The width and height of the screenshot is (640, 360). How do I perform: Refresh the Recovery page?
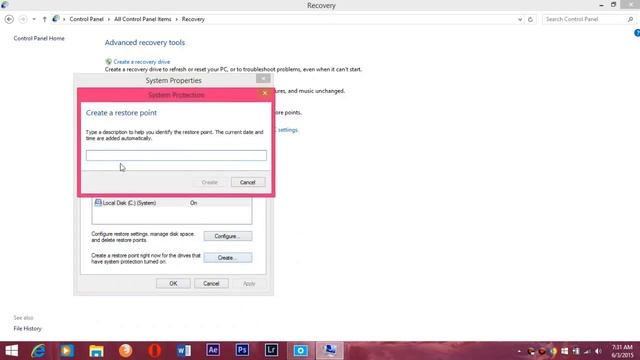530,19
